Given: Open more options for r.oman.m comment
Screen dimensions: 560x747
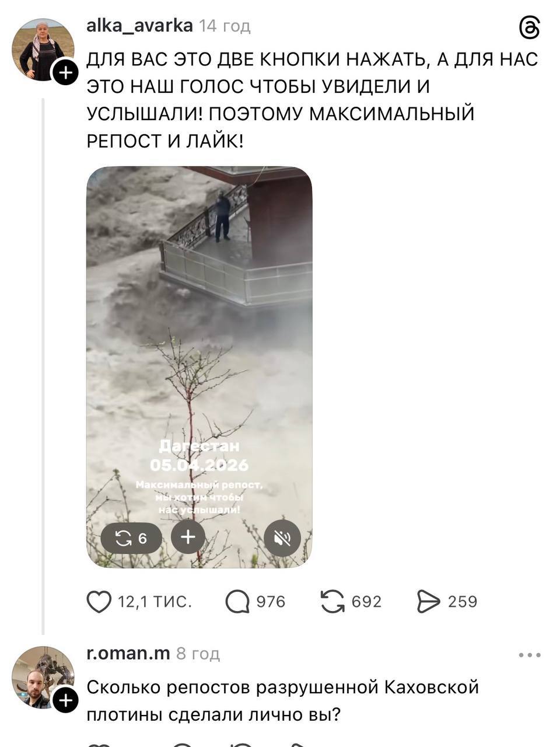Looking at the screenshot, I should 530,655.
